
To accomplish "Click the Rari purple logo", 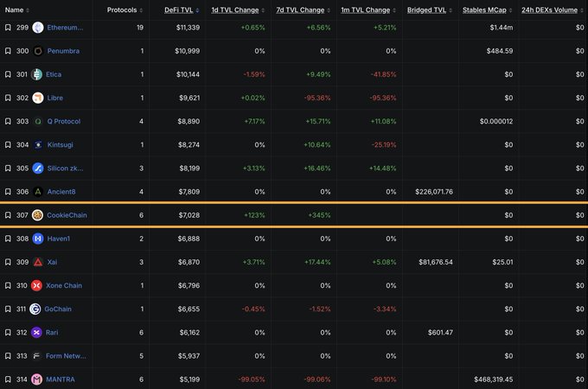I will pyautogui.click(x=36, y=333).
